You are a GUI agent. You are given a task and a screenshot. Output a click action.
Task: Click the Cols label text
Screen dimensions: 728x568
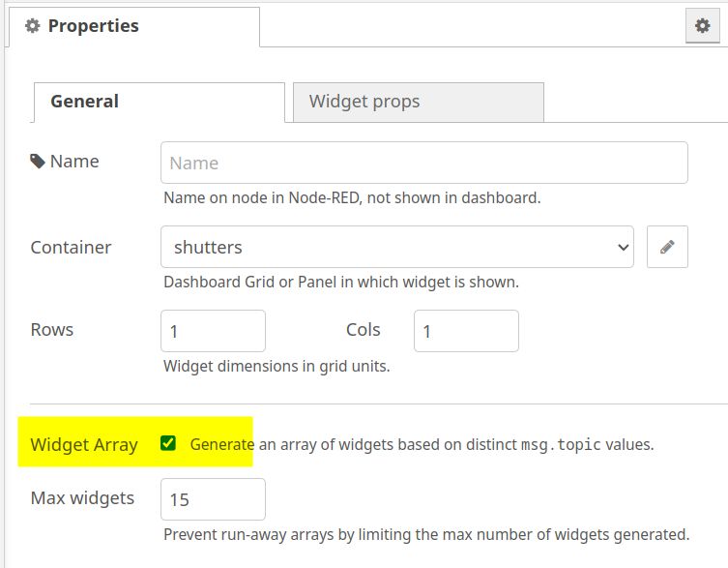click(364, 330)
